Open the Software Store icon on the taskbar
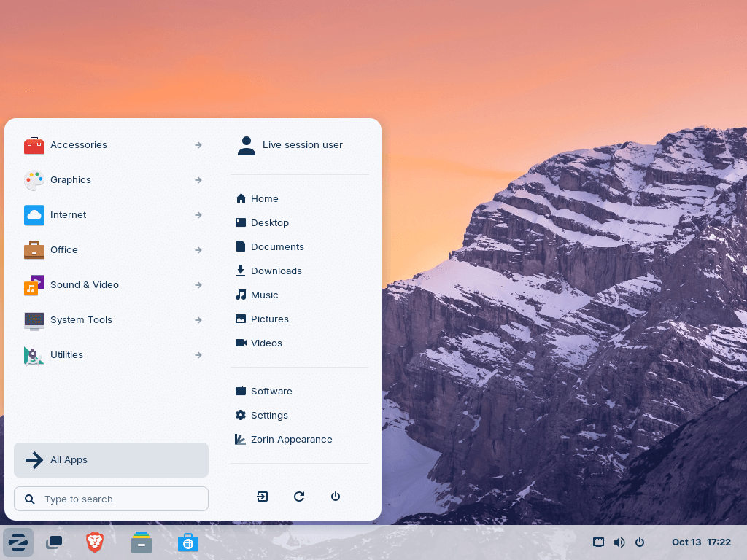The image size is (747, 560). coord(188,542)
